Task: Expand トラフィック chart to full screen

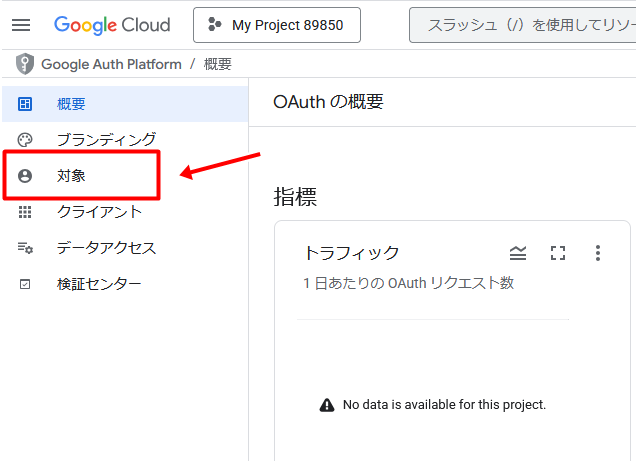Action: pos(558,253)
